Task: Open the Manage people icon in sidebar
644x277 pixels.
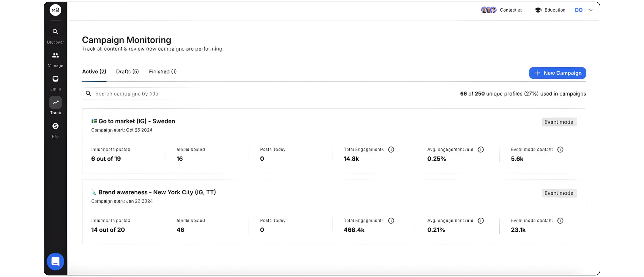Action: pyautogui.click(x=55, y=55)
